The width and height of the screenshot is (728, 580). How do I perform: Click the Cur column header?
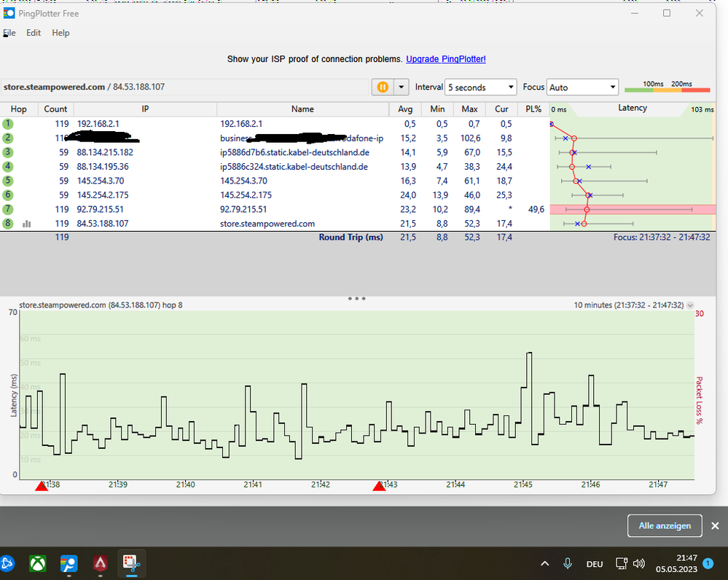point(501,109)
